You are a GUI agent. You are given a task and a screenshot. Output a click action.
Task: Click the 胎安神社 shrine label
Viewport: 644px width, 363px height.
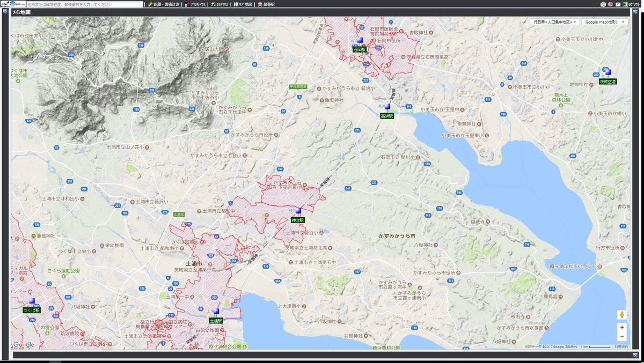tap(334, 100)
